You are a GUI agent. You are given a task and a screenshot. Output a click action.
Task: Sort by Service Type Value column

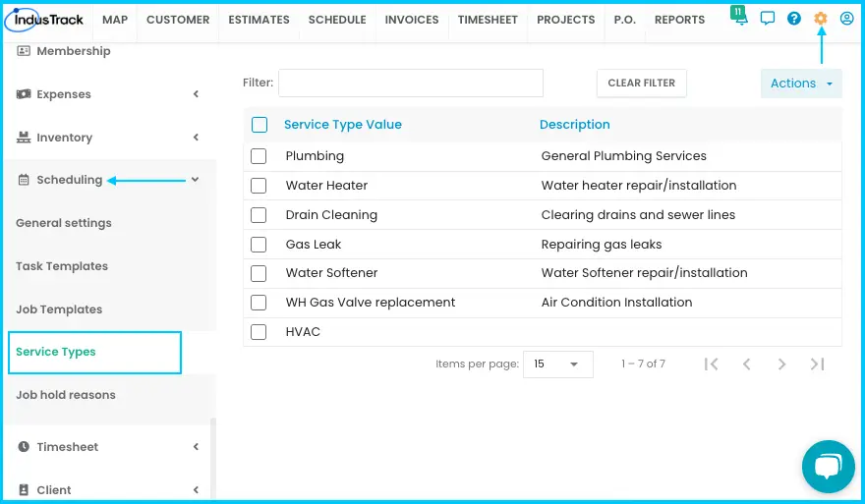tap(343, 125)
